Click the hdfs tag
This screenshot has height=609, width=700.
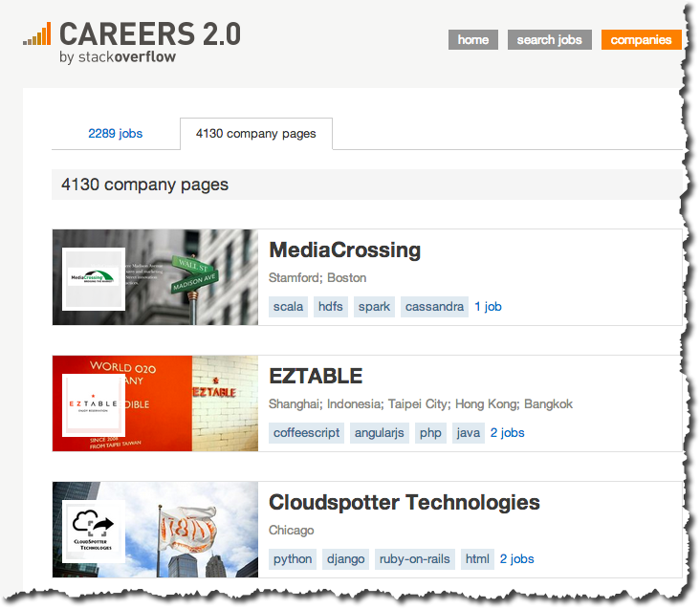[330, 307]
